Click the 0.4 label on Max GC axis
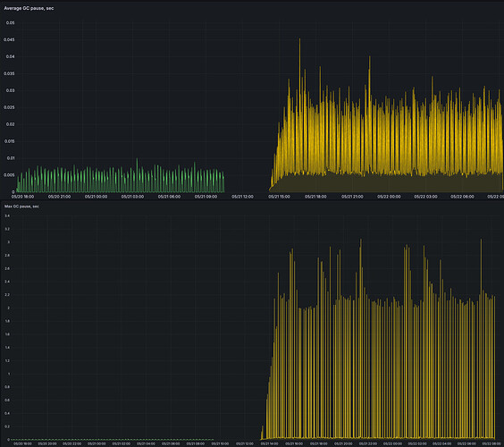 (x=7, y=413)
